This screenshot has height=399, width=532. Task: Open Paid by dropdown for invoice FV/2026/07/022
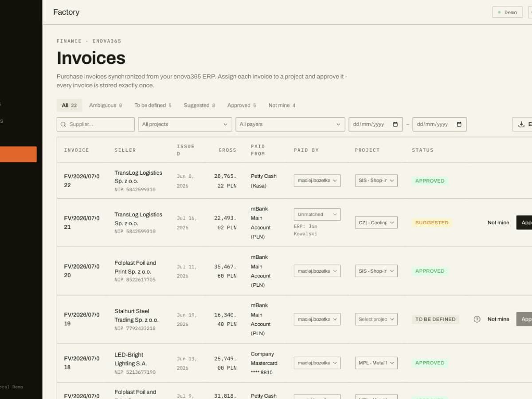[317, 180]
